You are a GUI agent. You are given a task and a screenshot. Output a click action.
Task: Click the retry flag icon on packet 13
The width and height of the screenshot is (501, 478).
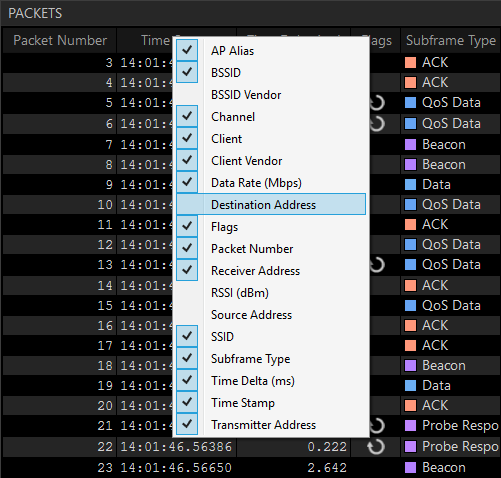point(377,265)
